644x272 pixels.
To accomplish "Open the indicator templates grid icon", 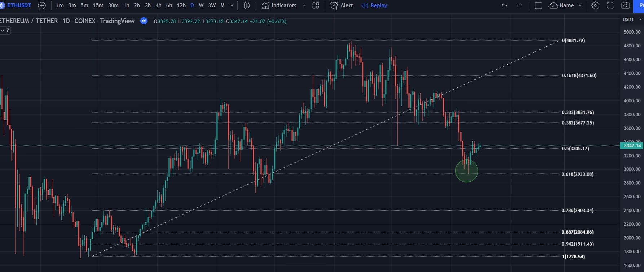I will point(316,5).
